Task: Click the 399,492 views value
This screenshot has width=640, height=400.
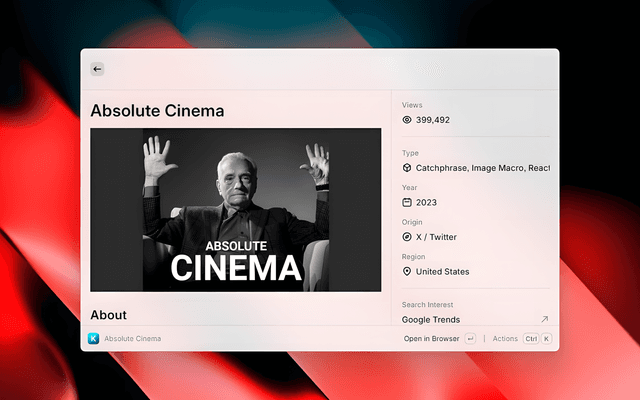Action: pyautogui.click(x=433, y=120)
